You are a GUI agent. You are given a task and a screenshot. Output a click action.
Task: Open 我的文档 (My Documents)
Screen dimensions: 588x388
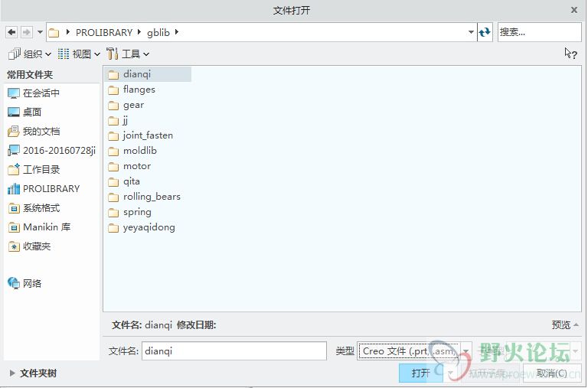click(x=34, y=131)
